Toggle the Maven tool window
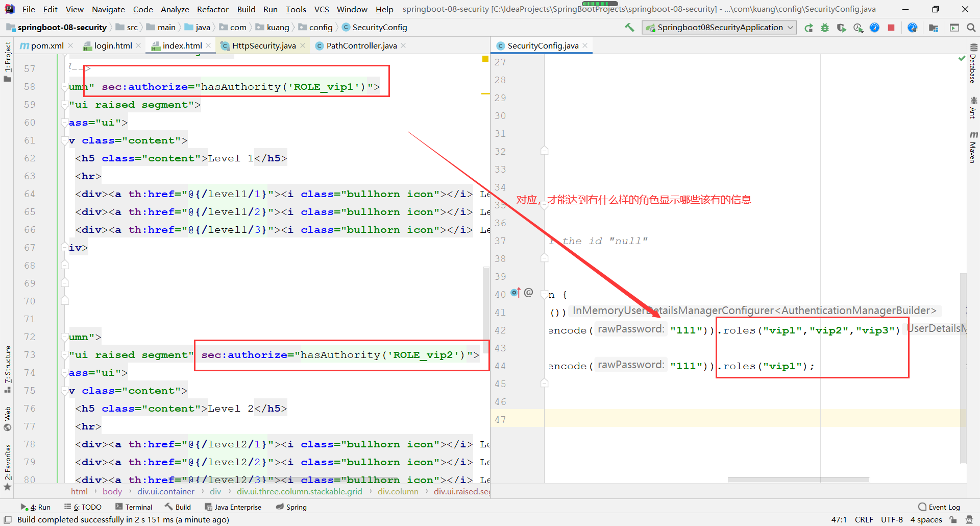 coord(973,147)
